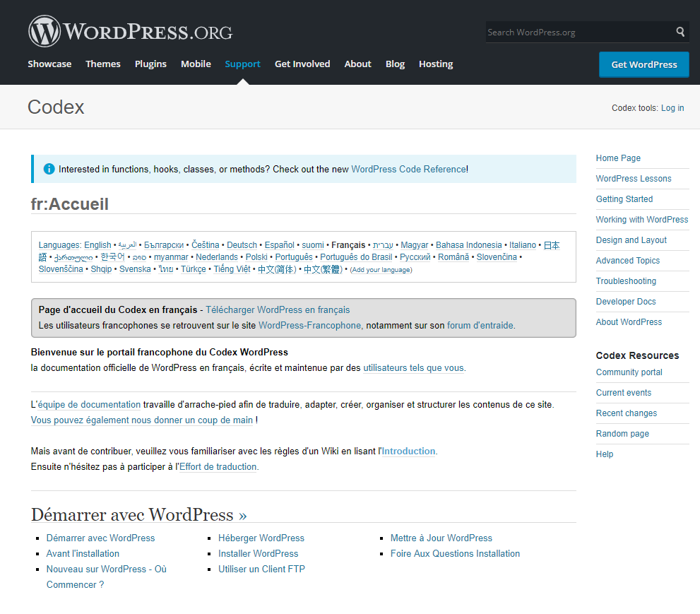Switch language to Magyar
Image resolution: width=700 pixels, height=614 pixels.
pos(415,244)
